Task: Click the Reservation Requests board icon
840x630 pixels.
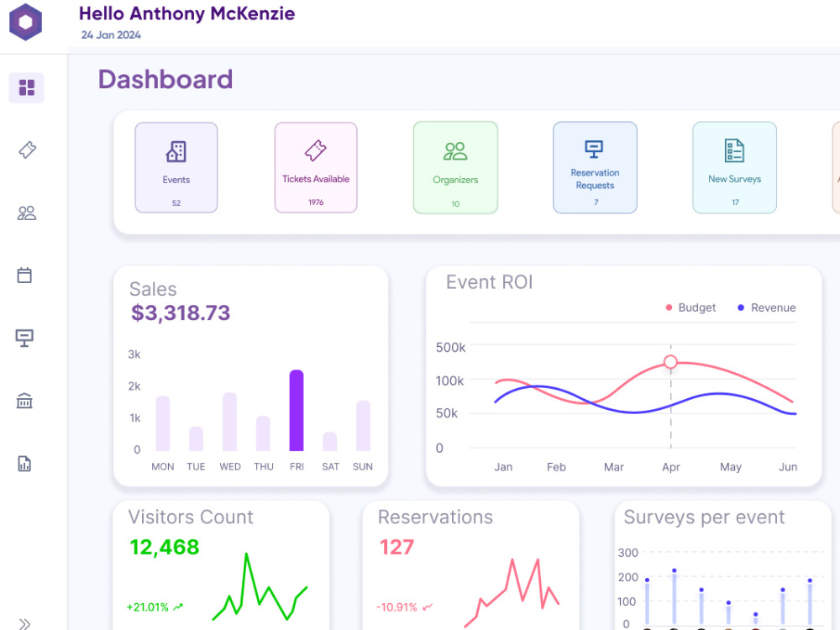Action: coord(594,149)
